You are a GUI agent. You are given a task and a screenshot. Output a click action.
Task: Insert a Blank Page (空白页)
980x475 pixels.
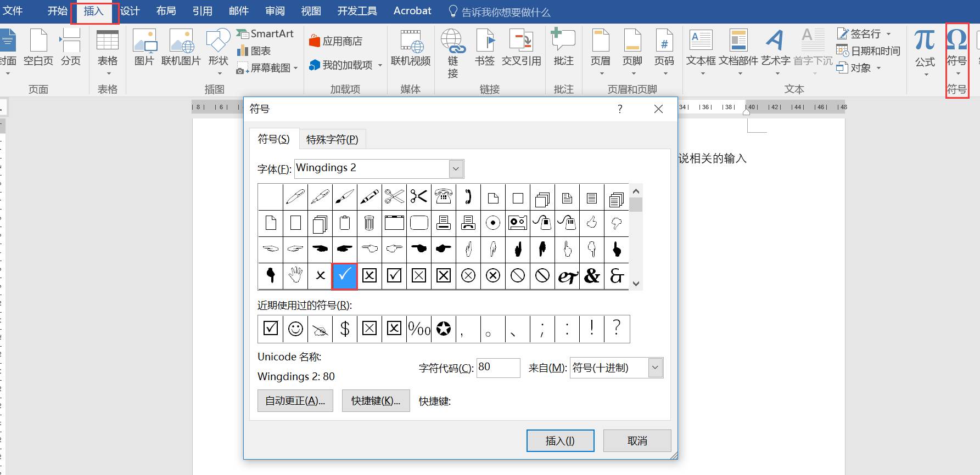coord(38,48)
